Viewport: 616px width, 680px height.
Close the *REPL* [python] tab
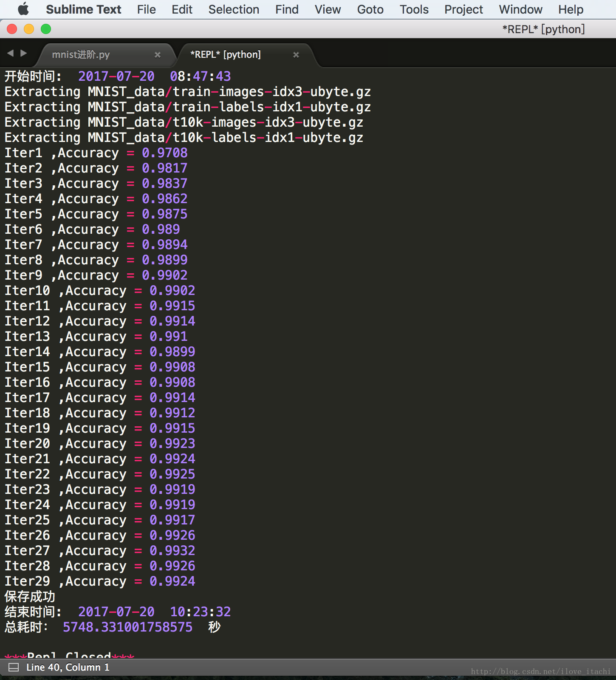[x=296, y=55]
